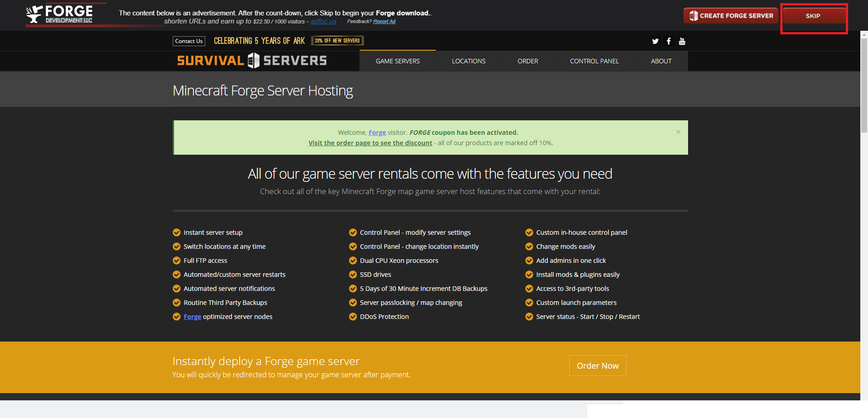The image size is (868, 418).
Task: Click checkmark icon beside Instant server setup
Action: [177, 233]
